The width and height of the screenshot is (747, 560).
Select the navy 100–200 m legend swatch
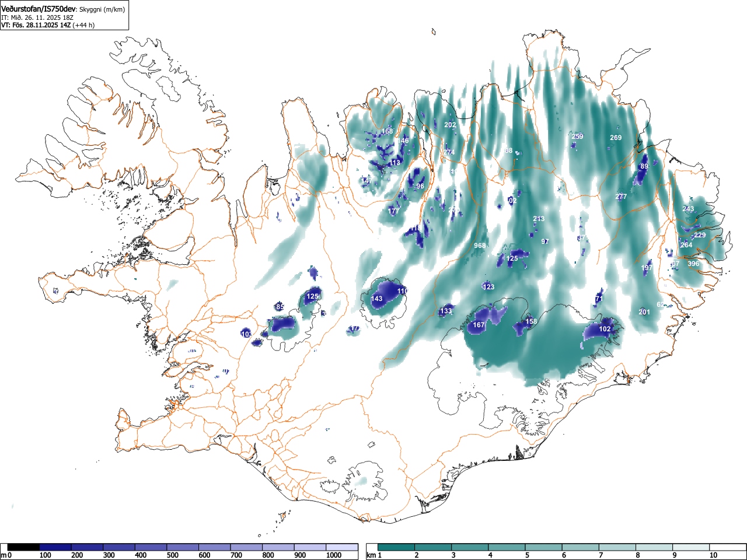(x=55, y=547)
